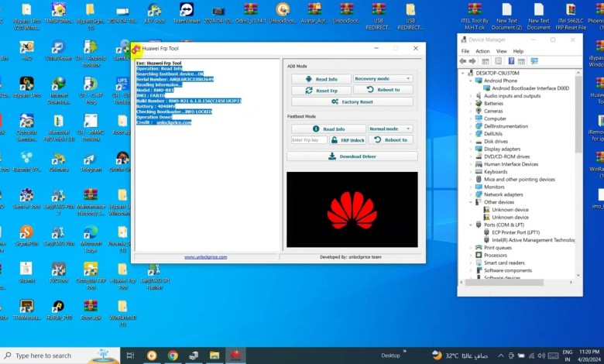Click the Enter Frp key field
604x364 pixels.
(309, 140)
